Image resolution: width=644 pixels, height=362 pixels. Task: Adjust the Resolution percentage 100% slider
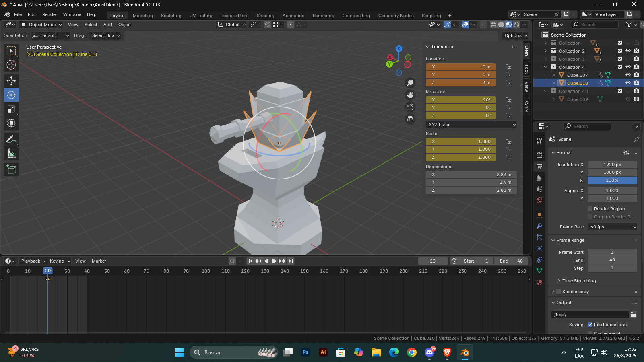click(x=613, y=180)
